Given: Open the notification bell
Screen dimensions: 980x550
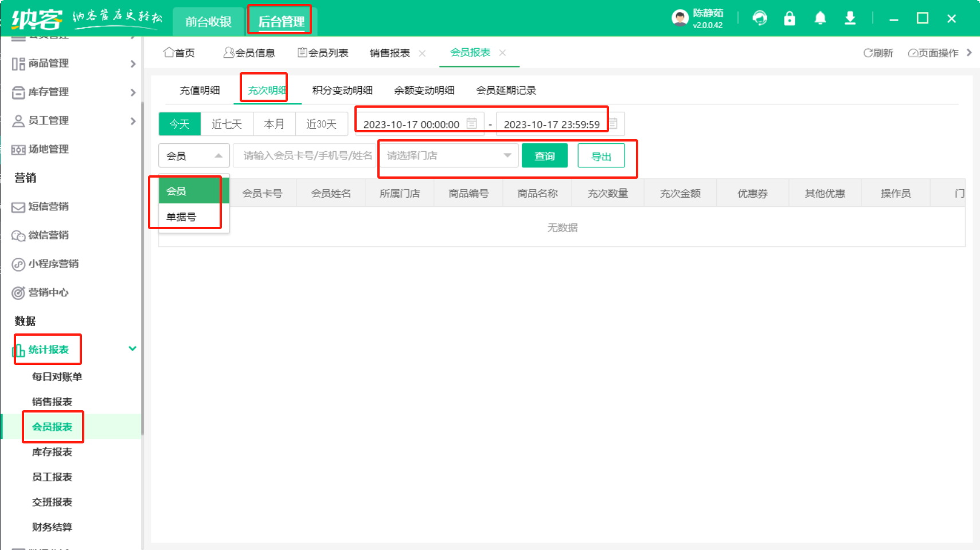Looking at the screenshot, I should click(x=820, y=18).
